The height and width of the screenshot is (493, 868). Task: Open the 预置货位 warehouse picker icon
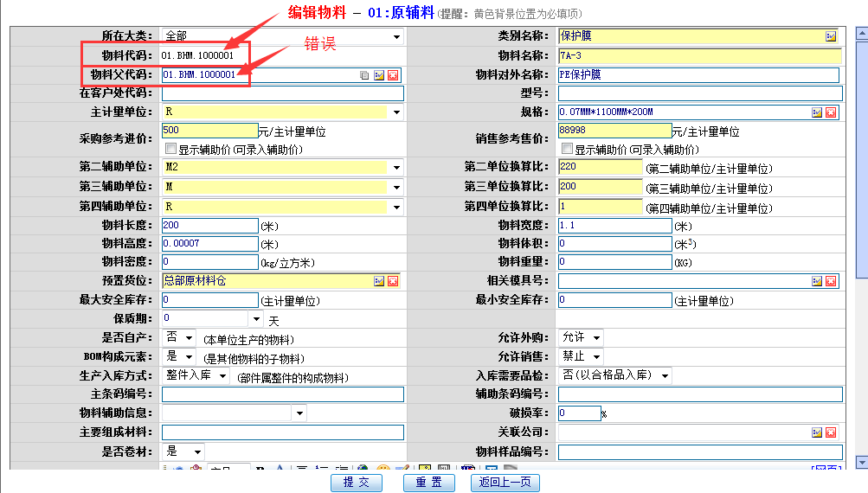coord(378,281)
